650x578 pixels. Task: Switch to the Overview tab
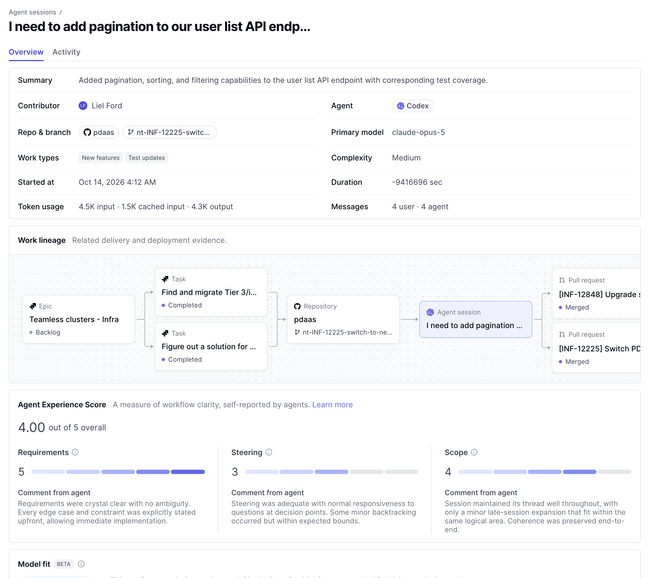pos(26,52)
